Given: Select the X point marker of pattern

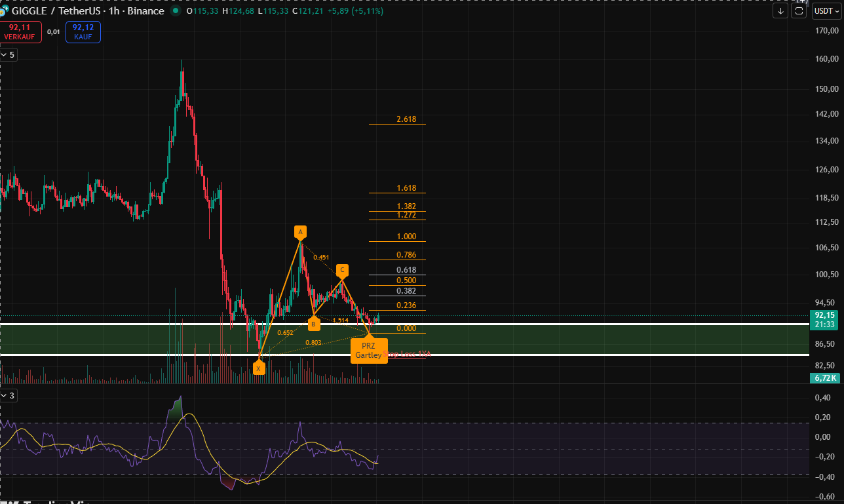Looking at the screenshot, I should (x=259, y=368).
